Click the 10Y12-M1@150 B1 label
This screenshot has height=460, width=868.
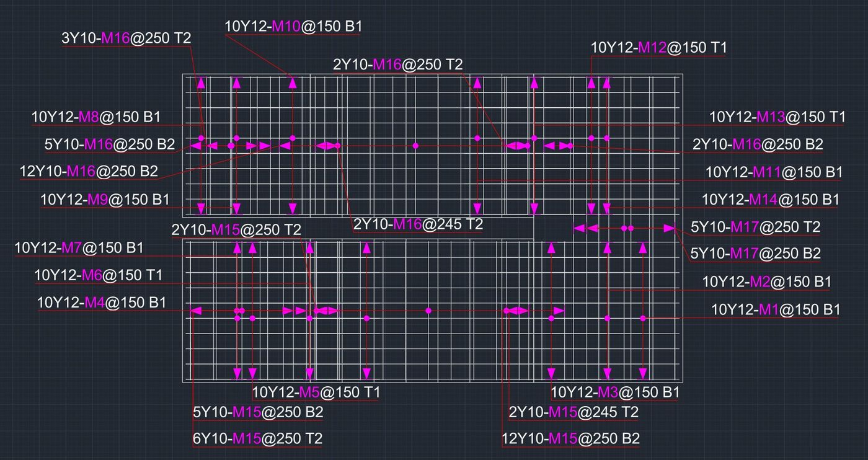[776, 309]
